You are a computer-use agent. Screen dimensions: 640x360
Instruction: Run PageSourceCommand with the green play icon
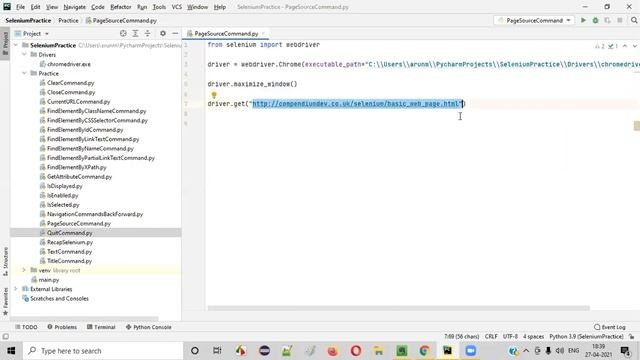[x=583, y=20]
